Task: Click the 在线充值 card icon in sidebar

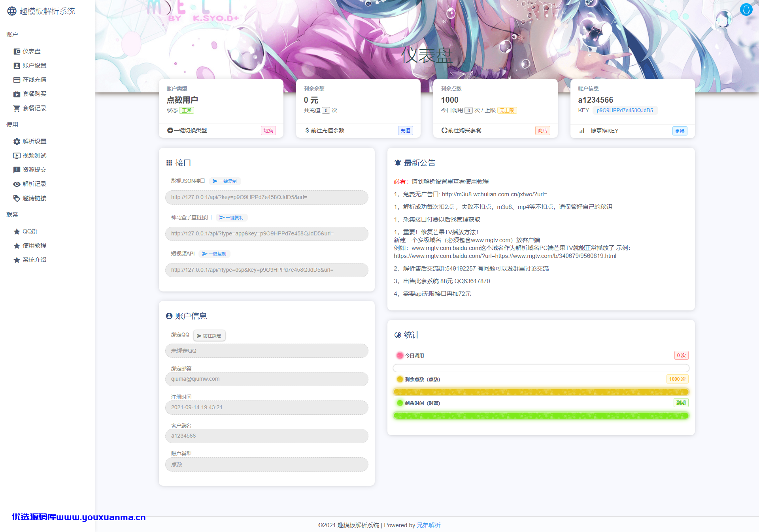Action: [17, 80]
